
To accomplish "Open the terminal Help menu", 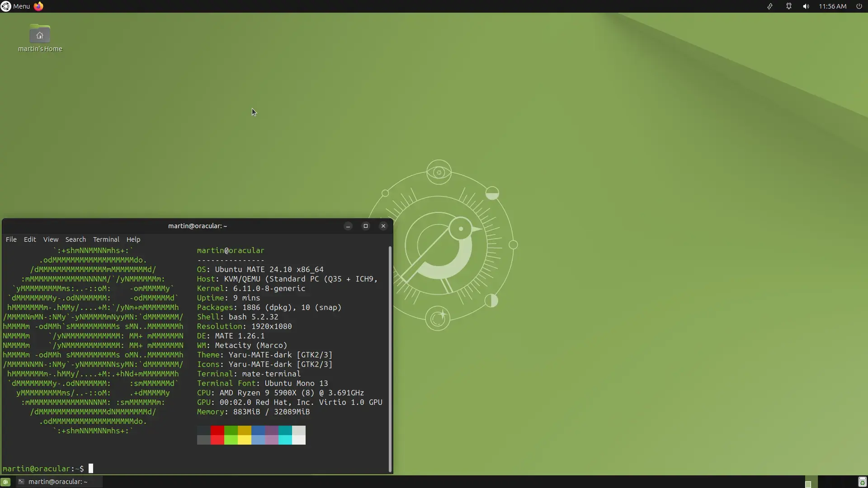I will coord(133,239).
